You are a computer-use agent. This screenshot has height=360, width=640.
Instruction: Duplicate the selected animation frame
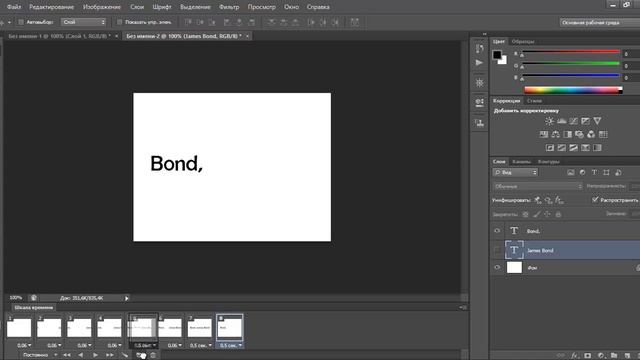[x=140, y=355]
